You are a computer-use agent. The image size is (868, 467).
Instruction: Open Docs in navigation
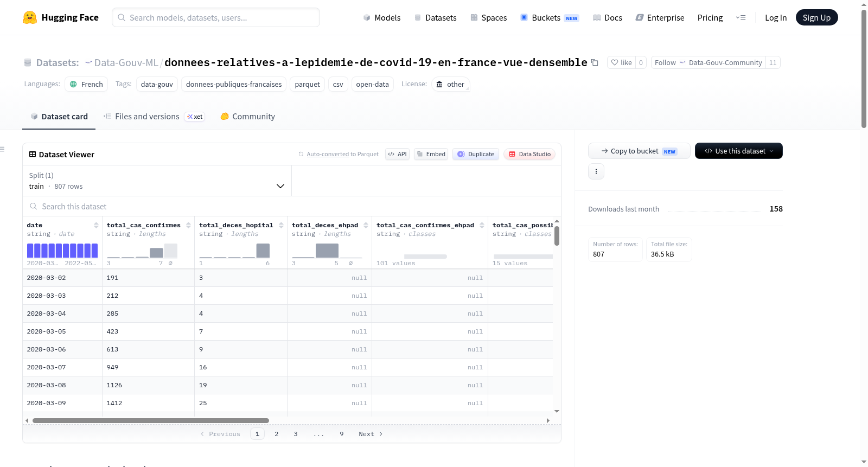pyautogui.click(x=608, y=17)
